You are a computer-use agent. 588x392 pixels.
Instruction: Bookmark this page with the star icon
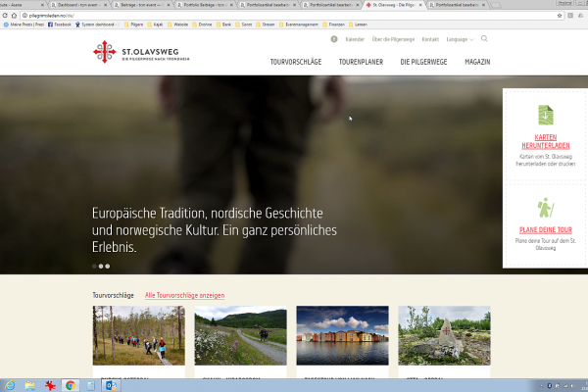click(x=560, y=16)
